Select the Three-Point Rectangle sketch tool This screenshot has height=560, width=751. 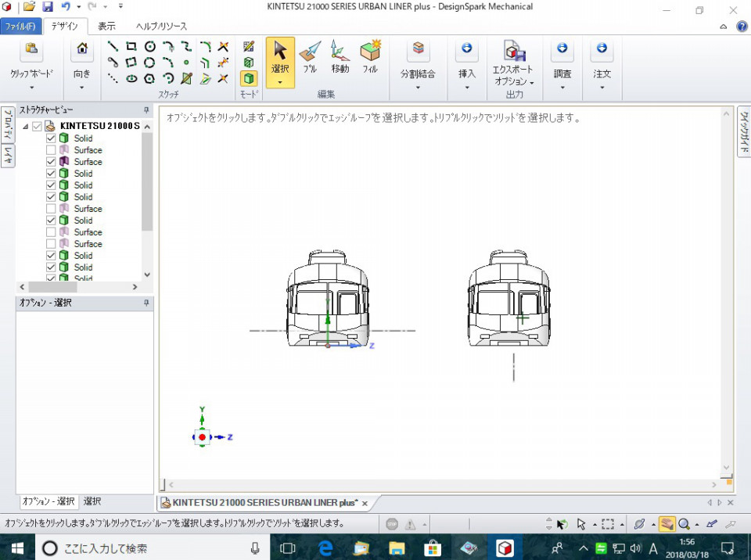(131, 63)
